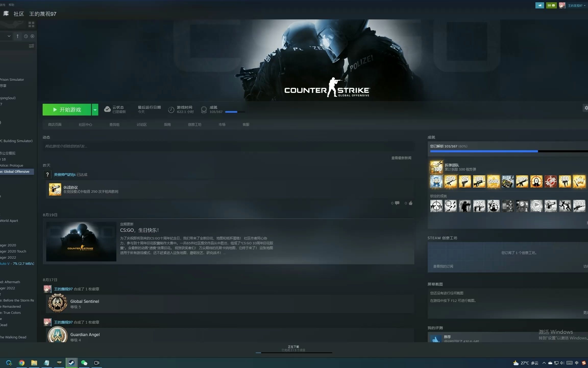
Task: Open the library advanced filter sliders icon
Action: (31, 46)
